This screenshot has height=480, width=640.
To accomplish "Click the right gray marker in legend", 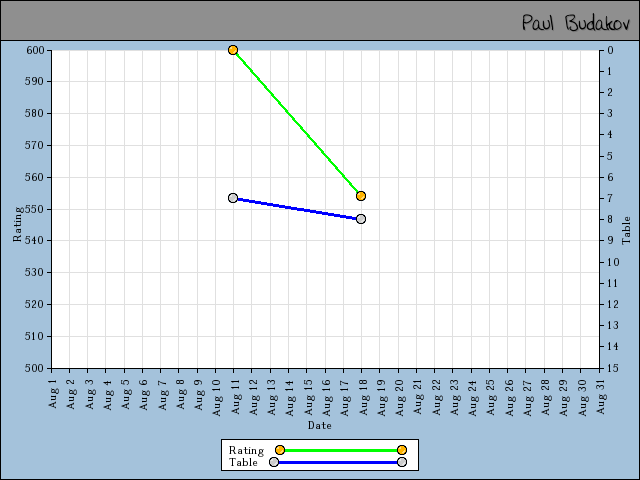I will [402, 462].
